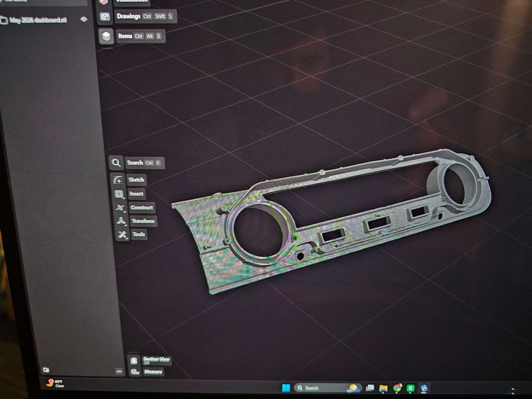Click the Items label with Ctrl Alt S
This screenshot has height=399, width=532.
[140, 36]
